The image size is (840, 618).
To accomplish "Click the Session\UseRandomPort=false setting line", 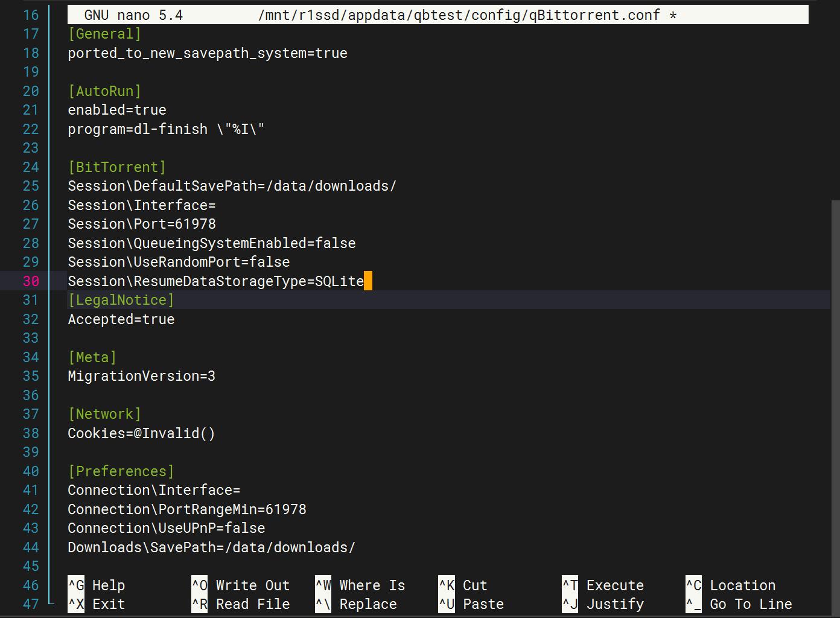I will click(x=178, y=262).
